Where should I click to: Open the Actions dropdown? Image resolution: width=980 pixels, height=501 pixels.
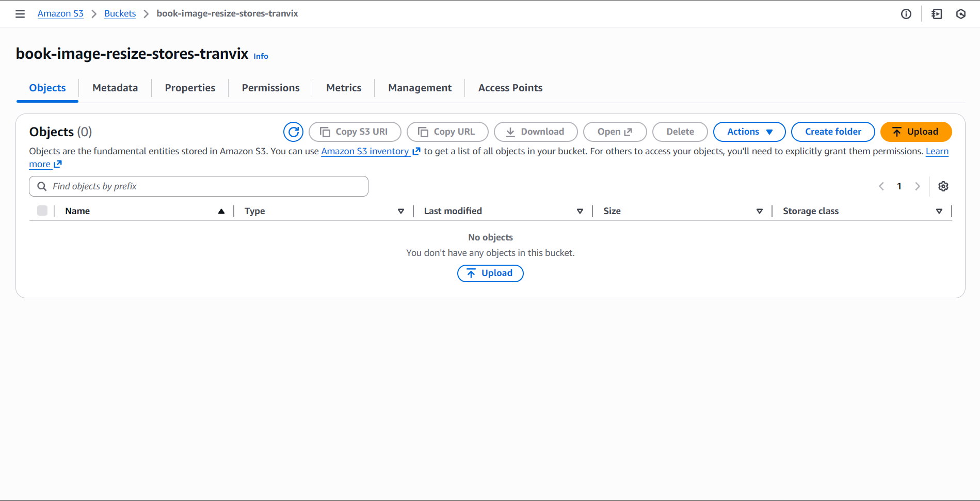coord(749,132)
